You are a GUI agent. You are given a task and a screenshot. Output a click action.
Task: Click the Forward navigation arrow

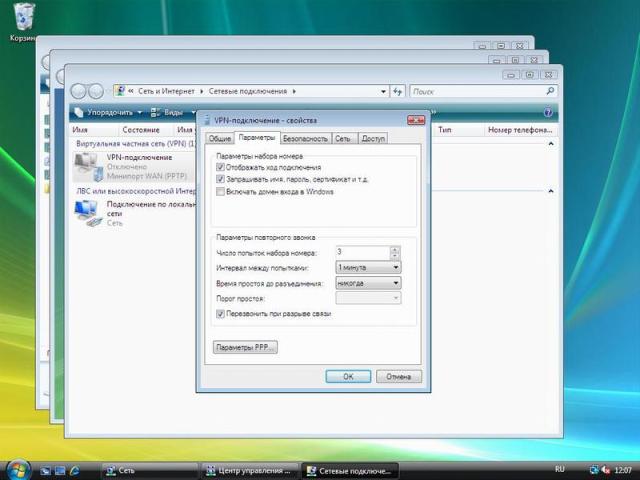(96, 91)
